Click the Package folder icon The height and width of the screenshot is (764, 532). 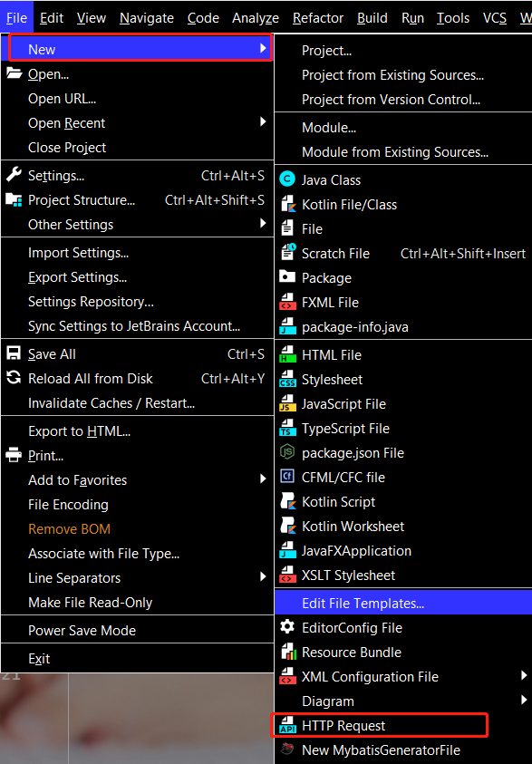pos(287,277)
